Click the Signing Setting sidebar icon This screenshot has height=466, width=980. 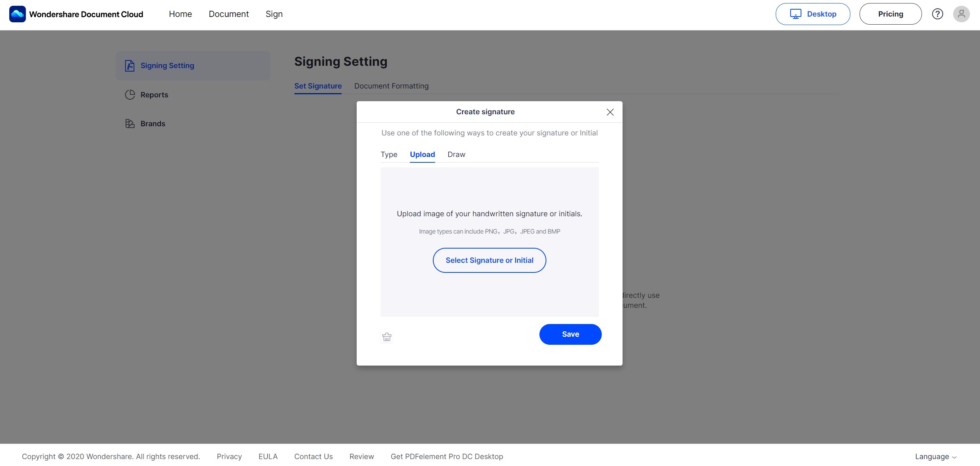[x=129, y=65]
